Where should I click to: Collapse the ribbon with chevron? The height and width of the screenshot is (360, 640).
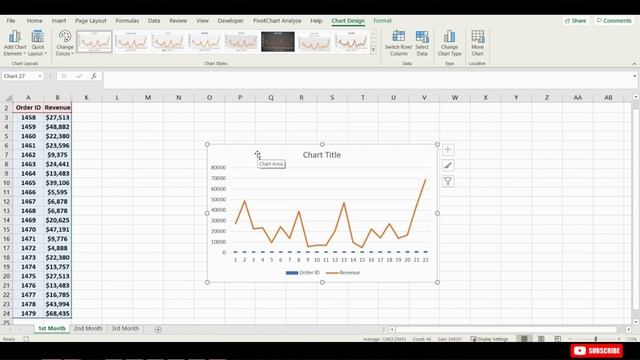pyautogui.click(x=634, y=64)
